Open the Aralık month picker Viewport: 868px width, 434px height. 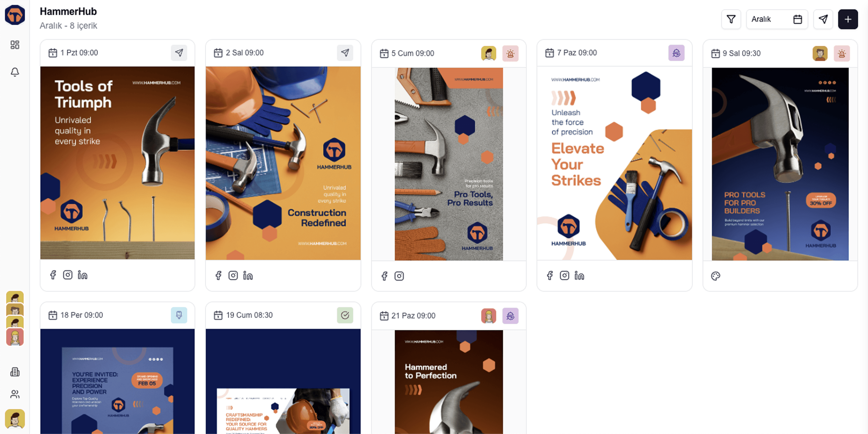(776, 19)
